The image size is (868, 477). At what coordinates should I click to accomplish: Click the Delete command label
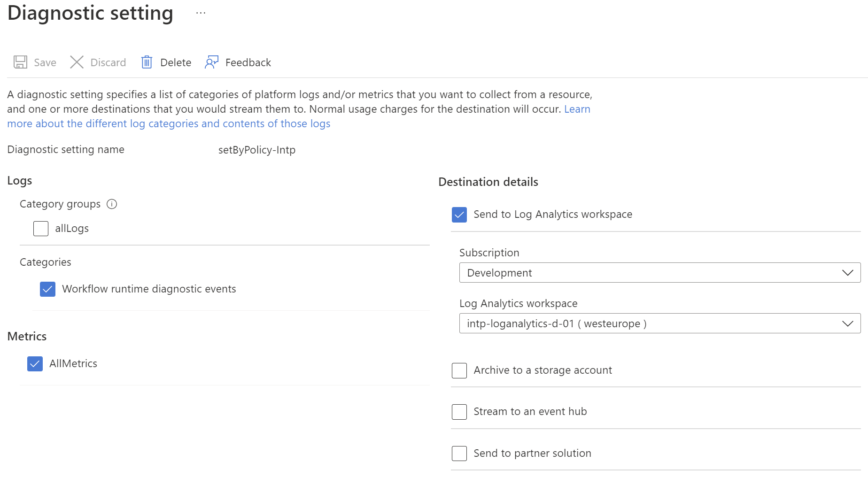tap(176, 62)
